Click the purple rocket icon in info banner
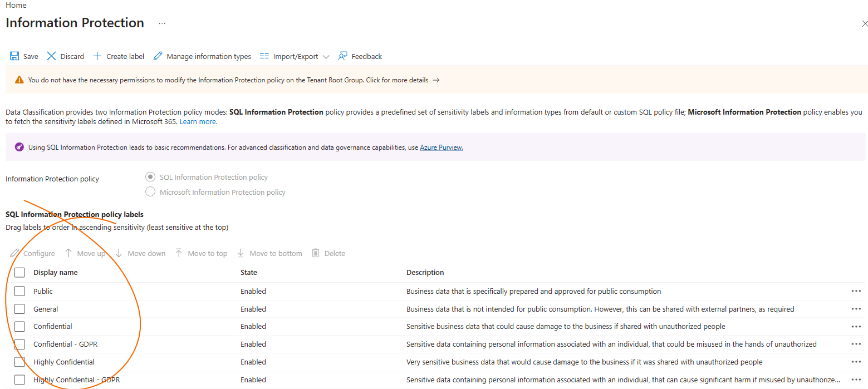 tap(19, 147)
